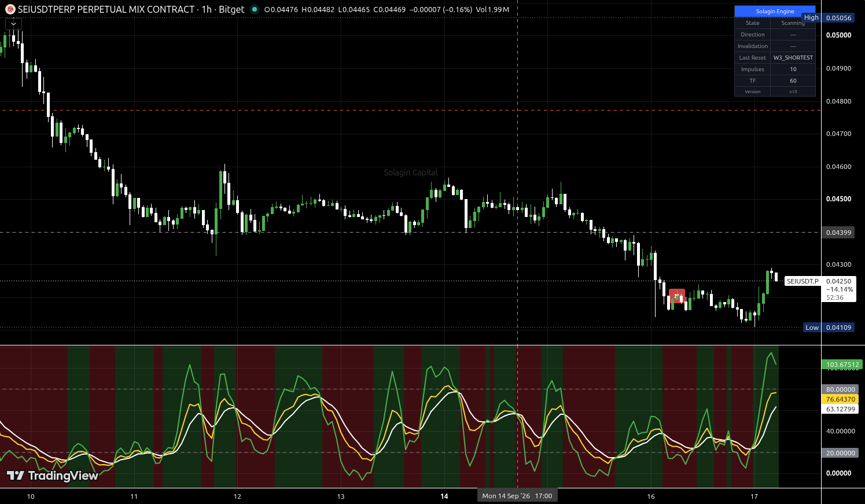Click the W3_SHORTEST value in Last Reset row
This screenshot has height=504, width=865.
coord(793,57)
